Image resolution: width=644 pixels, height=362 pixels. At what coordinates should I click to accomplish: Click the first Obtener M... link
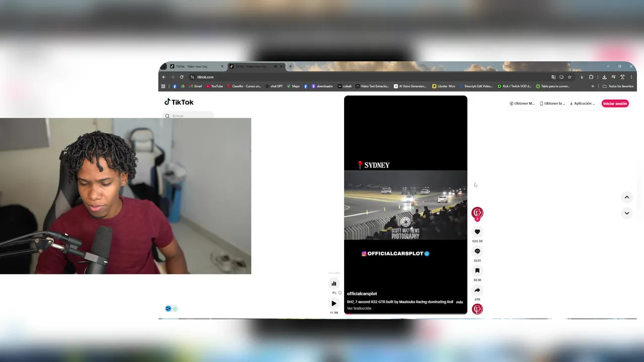pyautogui.click(x=522, y=104)
